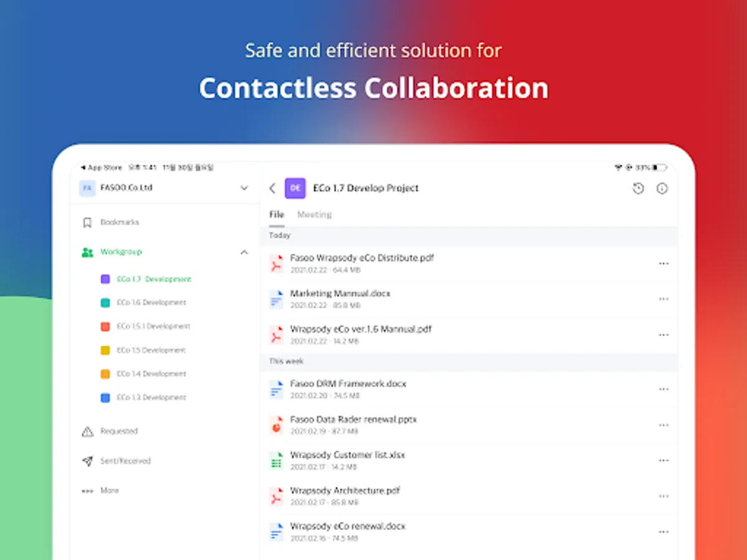The image size is (747, 560).
Task: Open Bookmarks icon in sidebar
Action: 87,222
